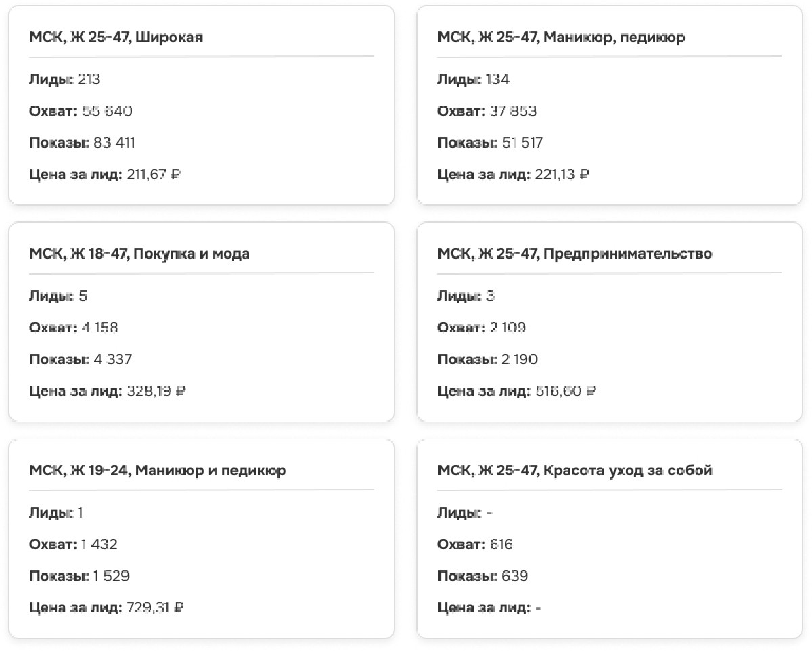Viewport: 812px width, 651px height.
Task: Select the price 516,60 ₽
Action: click(565, 391)
